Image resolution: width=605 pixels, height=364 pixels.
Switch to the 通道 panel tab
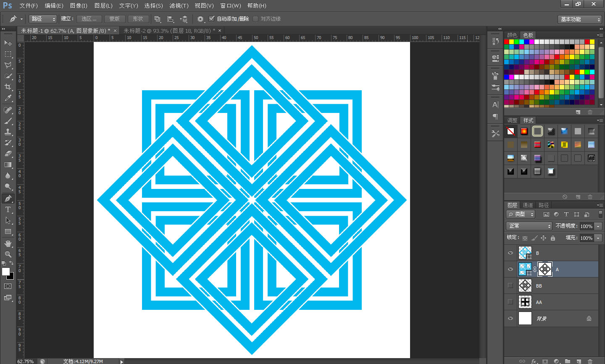point(528,205)
